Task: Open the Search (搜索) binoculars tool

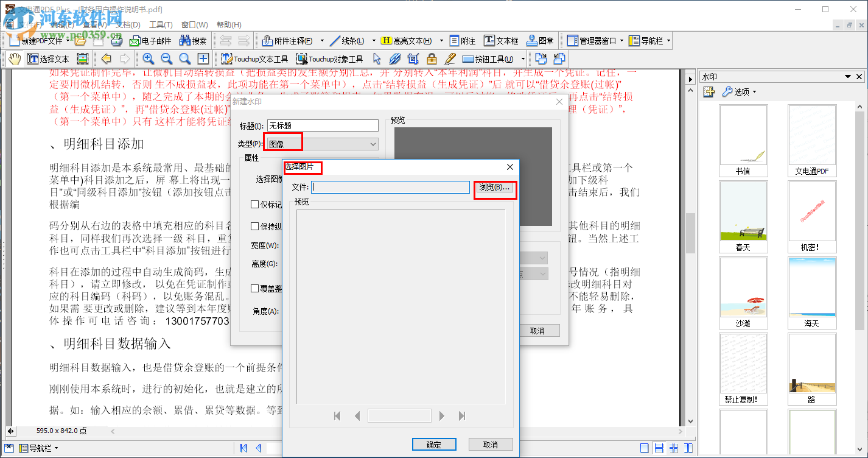Action: tap(193, 41)
